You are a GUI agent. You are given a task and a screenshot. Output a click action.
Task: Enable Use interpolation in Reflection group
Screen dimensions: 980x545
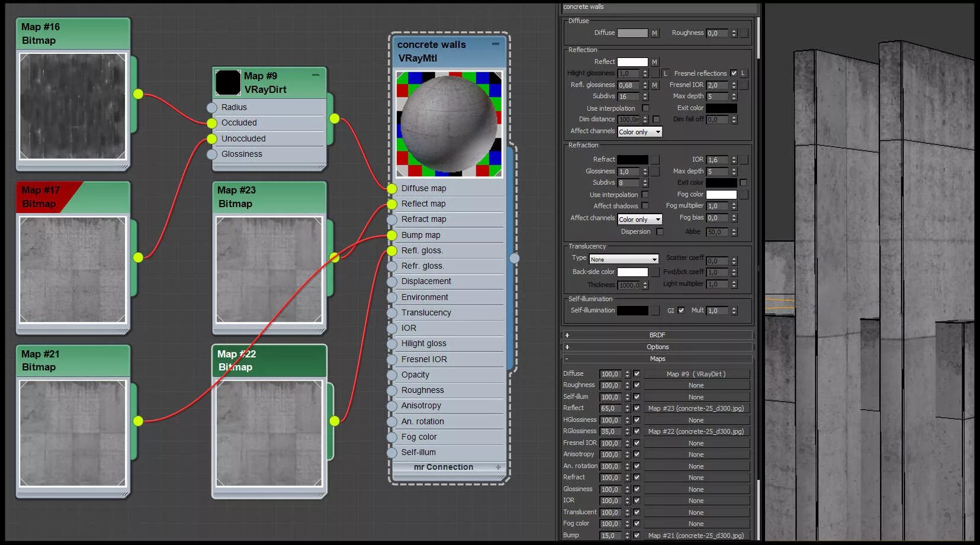click(645, 108)
